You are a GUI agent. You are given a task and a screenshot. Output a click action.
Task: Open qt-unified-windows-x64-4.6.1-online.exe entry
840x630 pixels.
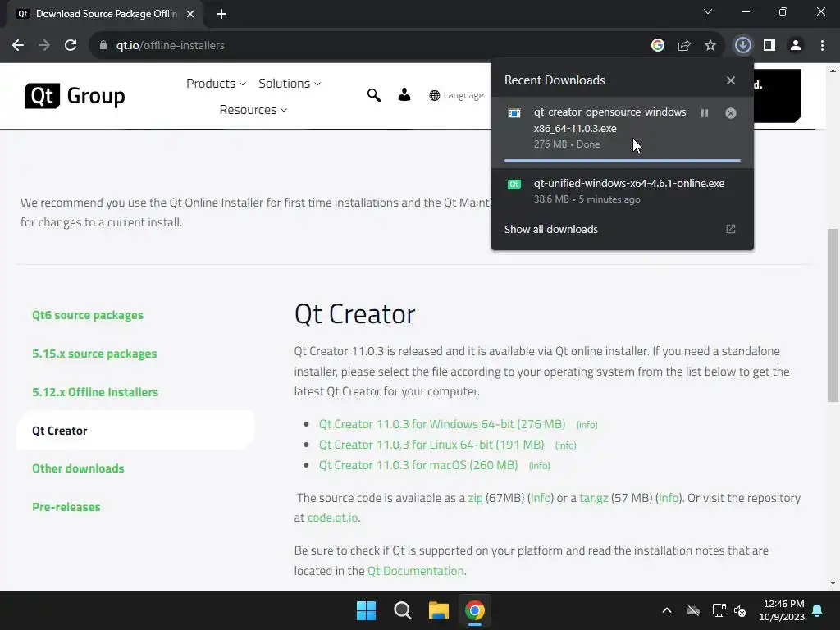click(x=623, y=190)
